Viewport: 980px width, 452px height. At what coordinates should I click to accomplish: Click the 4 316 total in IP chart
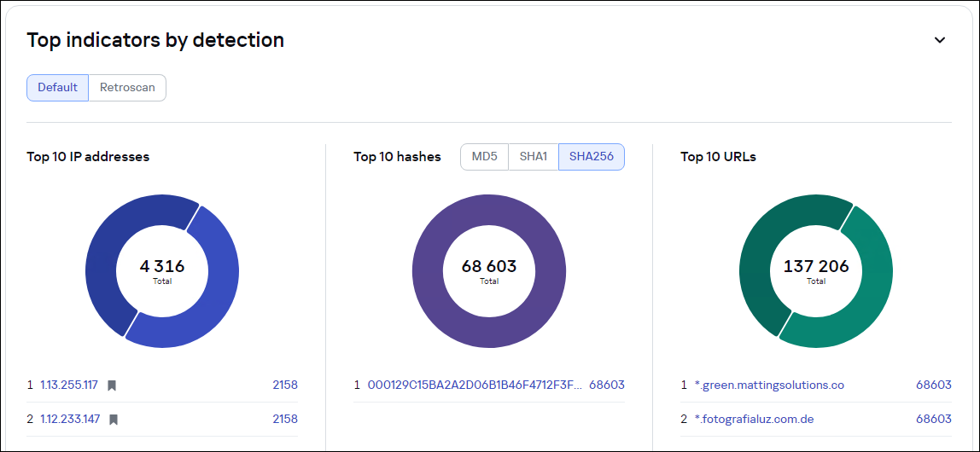tap(162, 267)
